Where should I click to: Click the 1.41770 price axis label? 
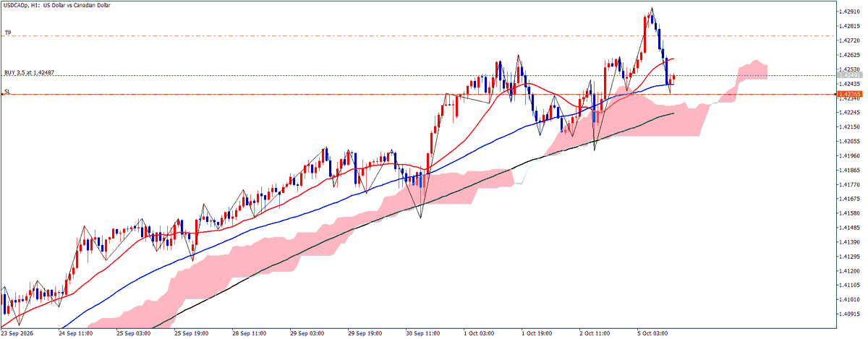(850, 185)
